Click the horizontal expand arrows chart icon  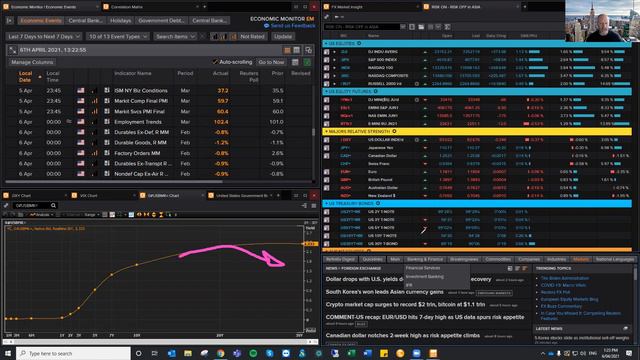[139, 215]
